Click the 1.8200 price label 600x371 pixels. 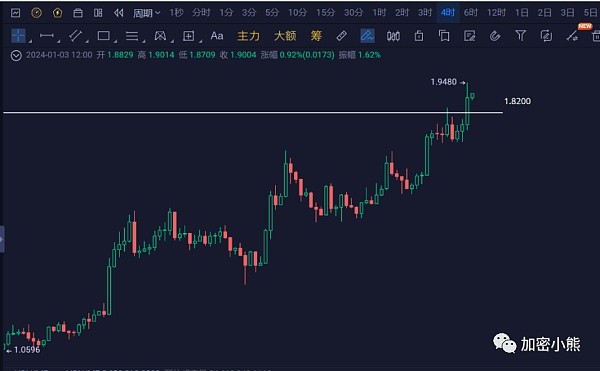517,101
